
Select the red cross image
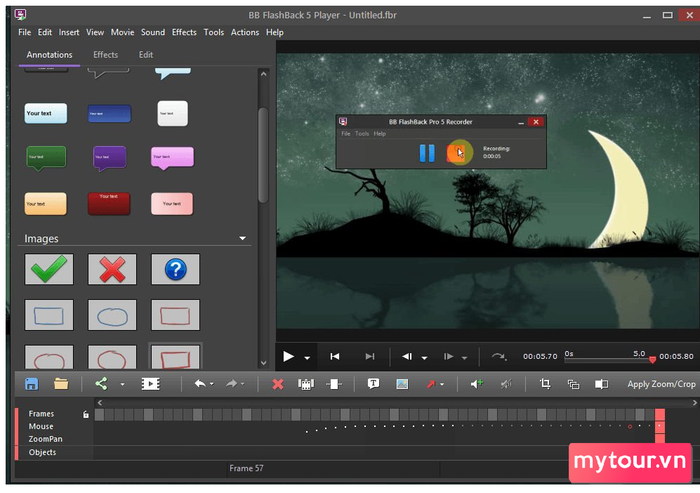pos(112,269)
